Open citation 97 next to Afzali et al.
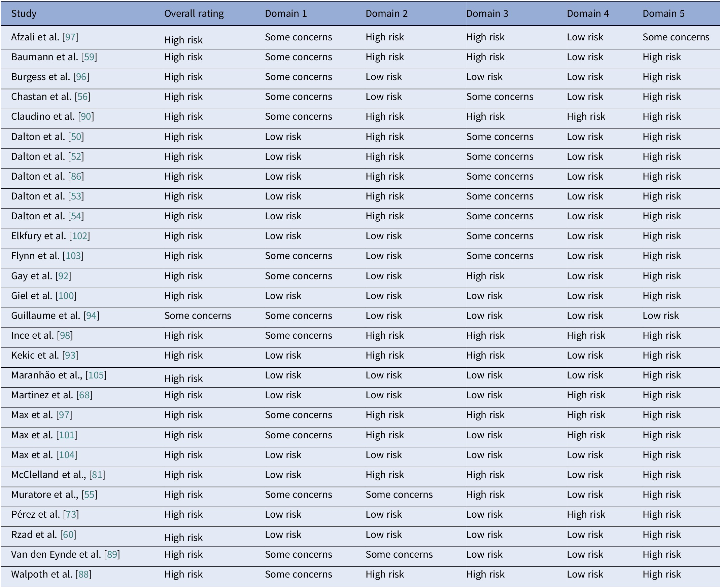 click(70, 37)
